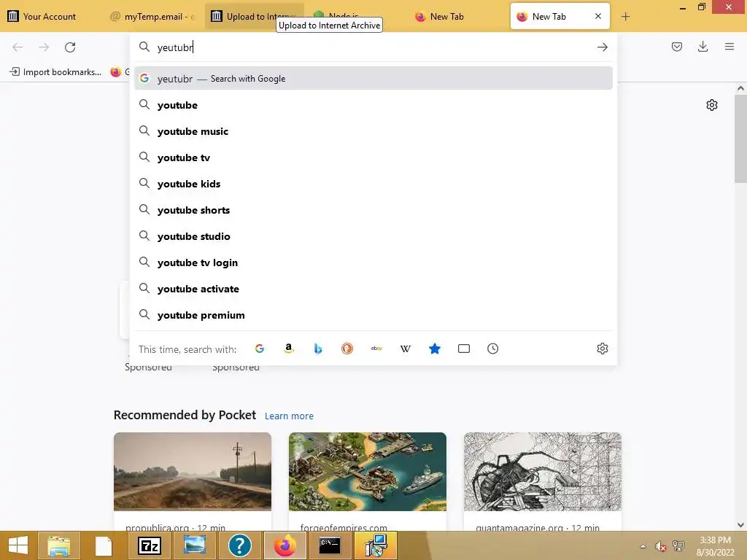Select the 'youtube' suggestion
The image size is (747, 560).
pos(373,105)
